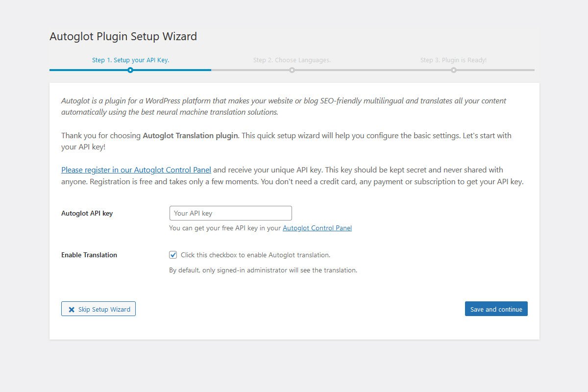Viewport: 588px width, 392px height.
Task: Click the Step 3 progress dot marker
Action: click(454, 70)
